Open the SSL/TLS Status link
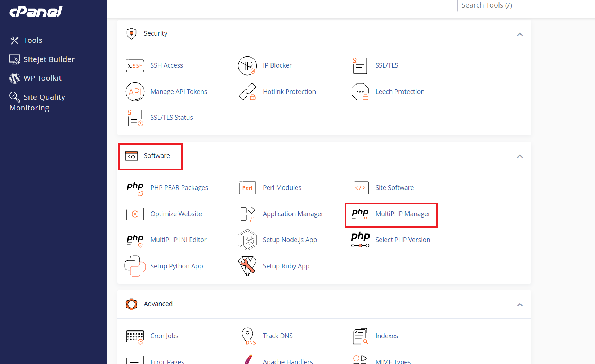This screenshot has height=364, width=595. tap(171, 118)
